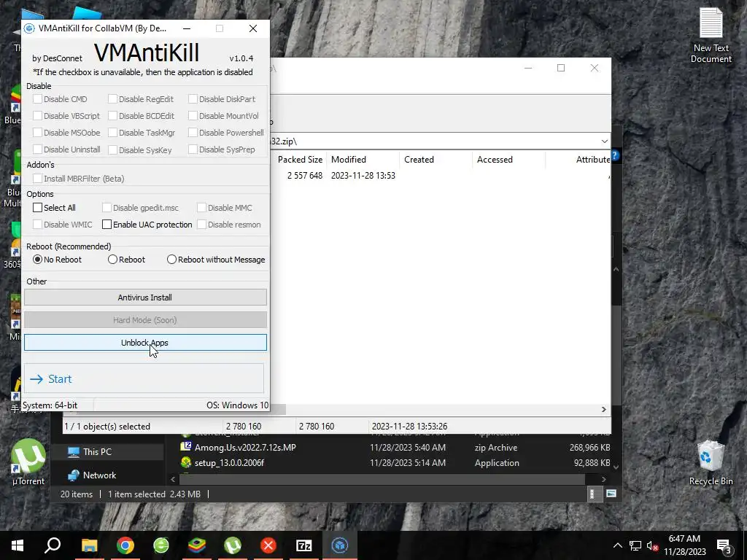Open BlueStacks icon in taskbar
747x560 pixels.
[x=197, y=545]
